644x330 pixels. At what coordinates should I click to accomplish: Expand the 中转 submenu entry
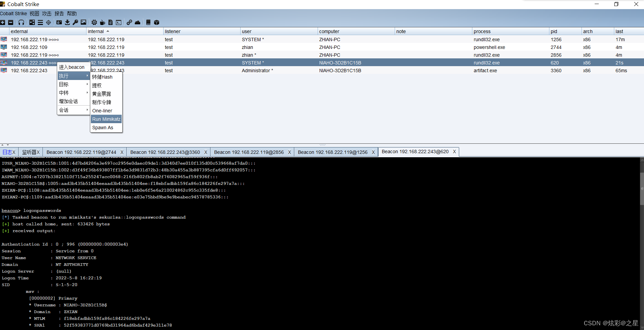pyautogui.click(x=73, y=93)
